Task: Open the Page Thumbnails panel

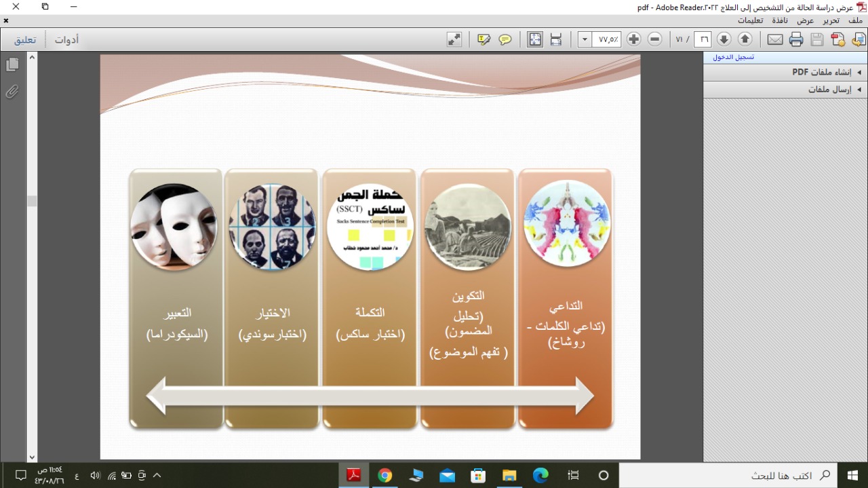Action: tap(12, 64)
